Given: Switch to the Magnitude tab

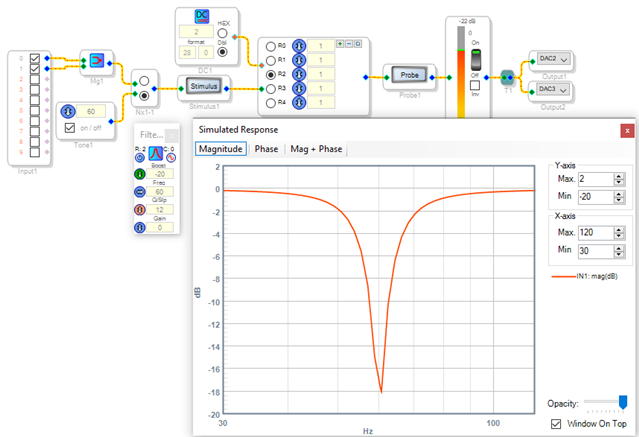Looking at the screenshot, I should click(220, 149).
